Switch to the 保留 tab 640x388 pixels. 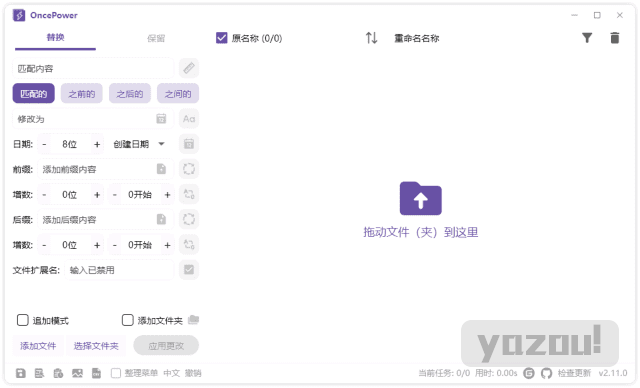click(x=156, y=38)
